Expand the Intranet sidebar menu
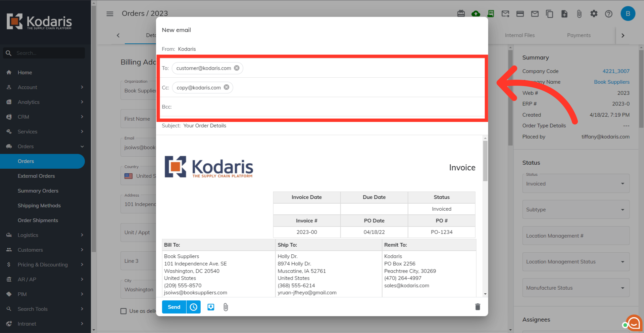The height and width of the screenshot is (333, 644). pos(45,324)
